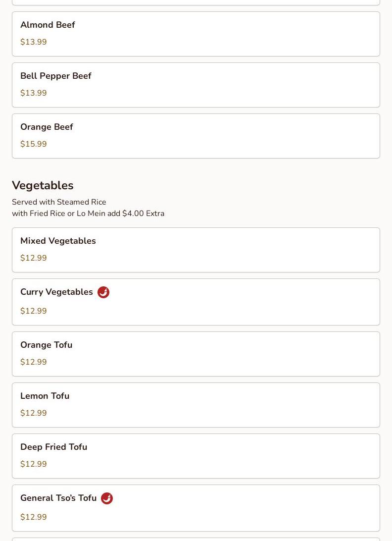Click the price under Bell Pepper Beef

[x=34, y=93]
